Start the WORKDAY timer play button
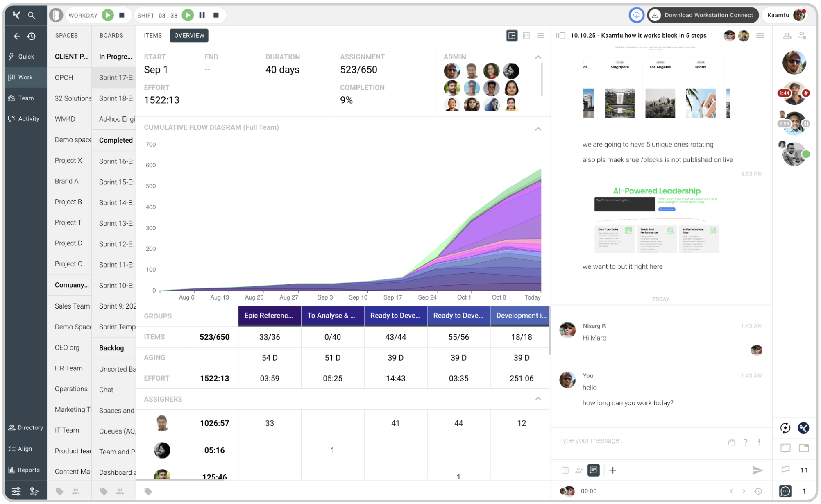 108,15
